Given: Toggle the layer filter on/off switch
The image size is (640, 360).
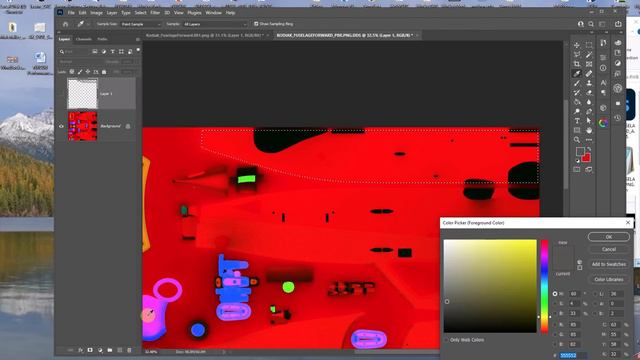Looking at the screenshot, I should pyautogui.click(x=138, y=50).
